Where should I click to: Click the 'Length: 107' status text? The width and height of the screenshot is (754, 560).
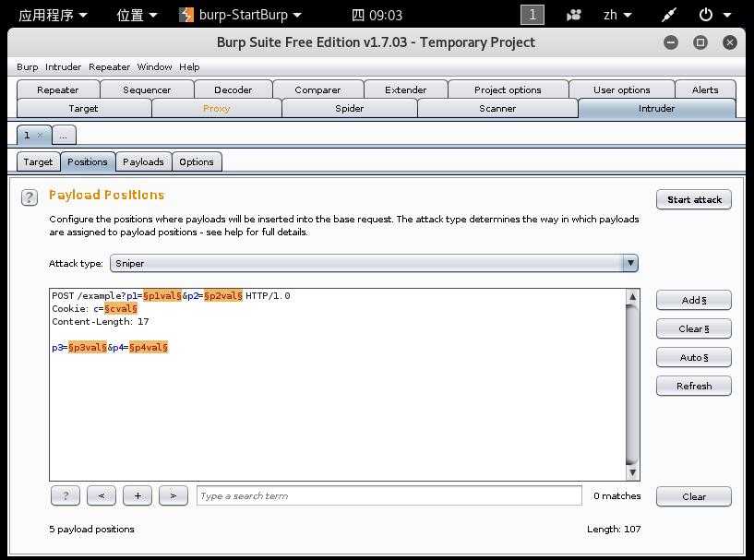pos(614,530)
